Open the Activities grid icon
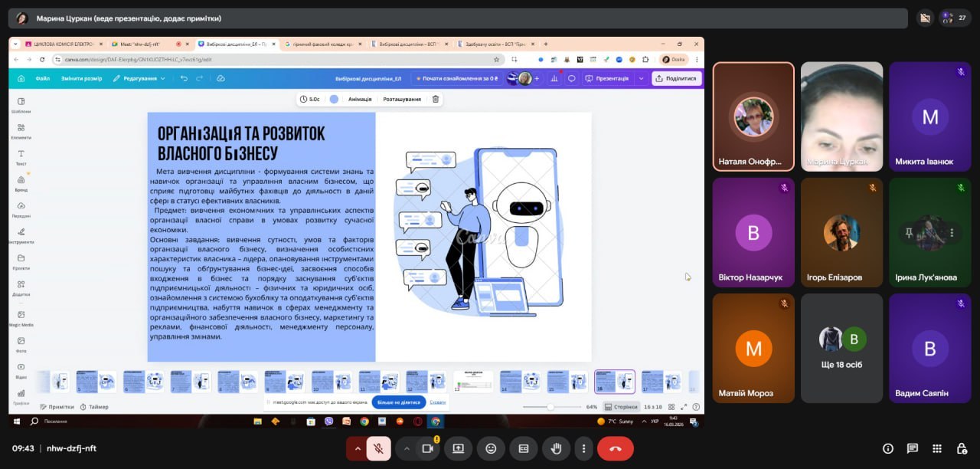This screenshot has width=980, height=469. pos(937,448)
